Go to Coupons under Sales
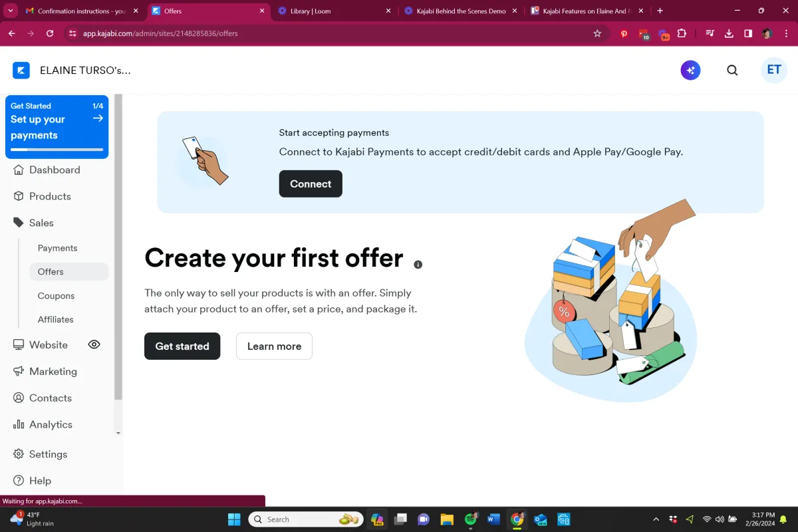Viewport: 798px width, 532px height. [56, 296]
